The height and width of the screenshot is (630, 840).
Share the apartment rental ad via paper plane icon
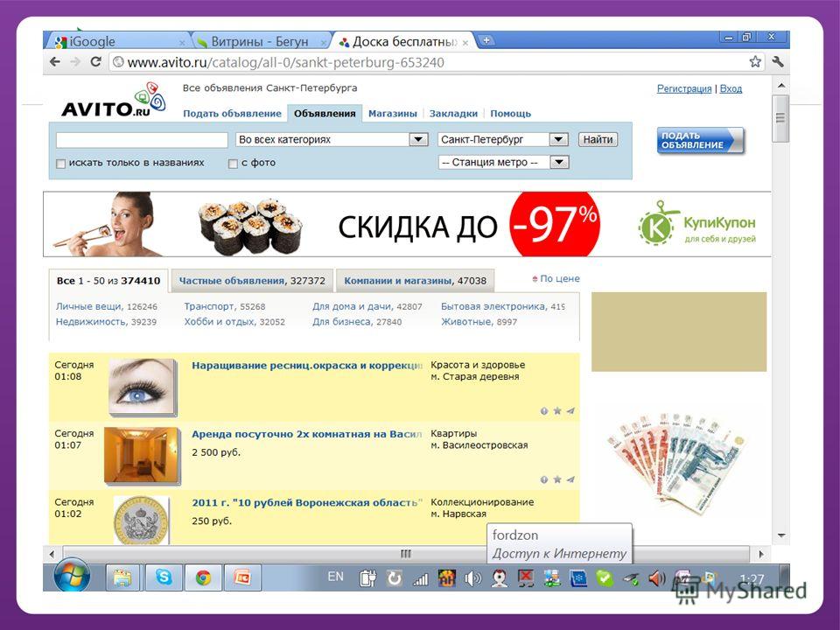570,479
